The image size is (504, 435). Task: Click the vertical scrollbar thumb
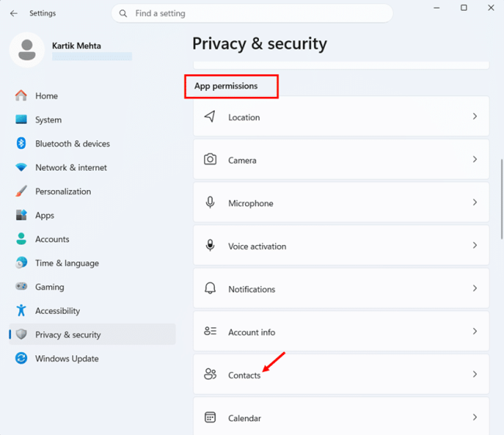coord(502,199)
